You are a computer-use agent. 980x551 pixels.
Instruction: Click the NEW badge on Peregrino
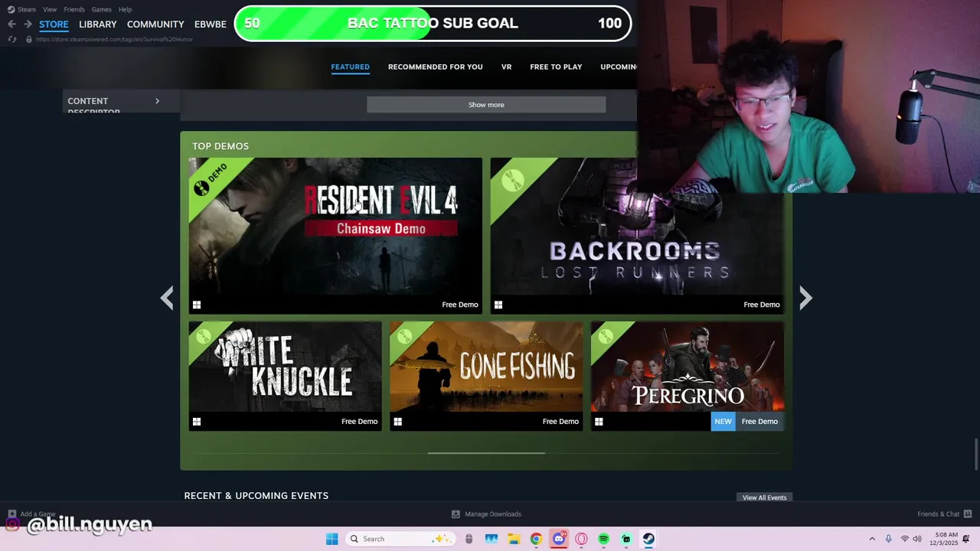pos(723,422)
